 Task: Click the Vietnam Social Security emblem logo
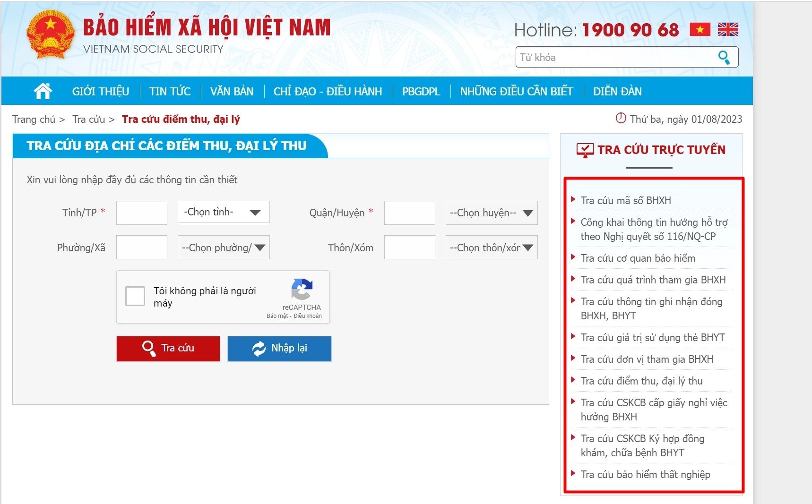click(51, 35)
